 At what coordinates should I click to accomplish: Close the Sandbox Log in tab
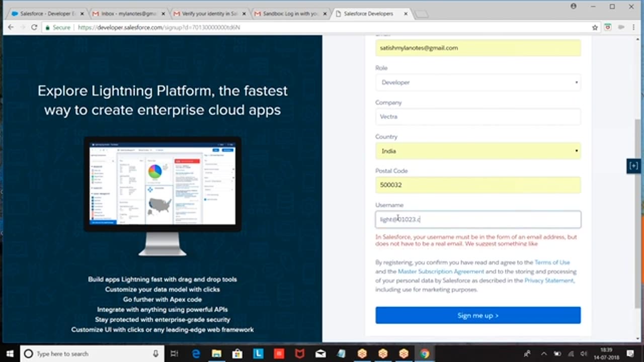326,14
